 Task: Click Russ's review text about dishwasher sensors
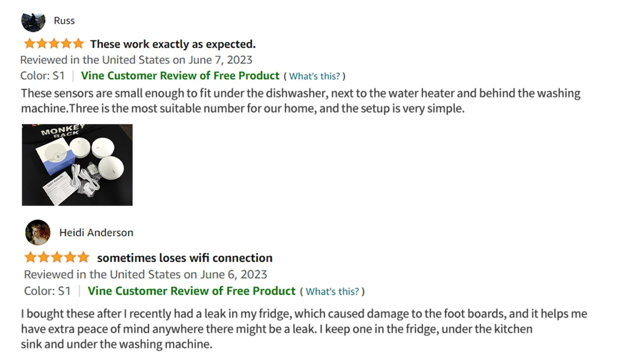300,101
